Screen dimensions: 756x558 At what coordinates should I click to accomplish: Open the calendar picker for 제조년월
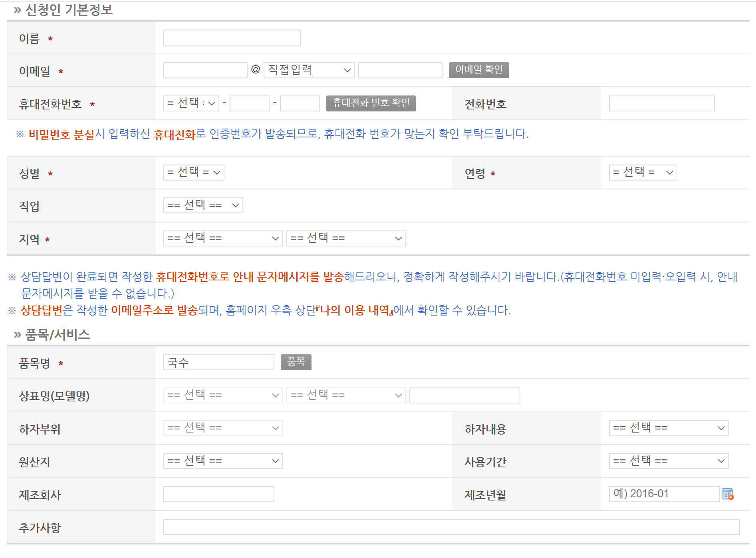pos(727,494)
